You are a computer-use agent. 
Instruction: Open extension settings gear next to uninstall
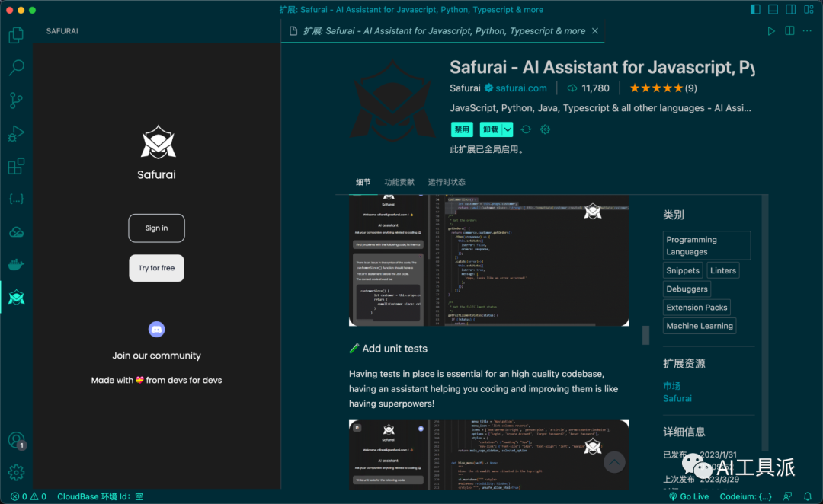546,129
